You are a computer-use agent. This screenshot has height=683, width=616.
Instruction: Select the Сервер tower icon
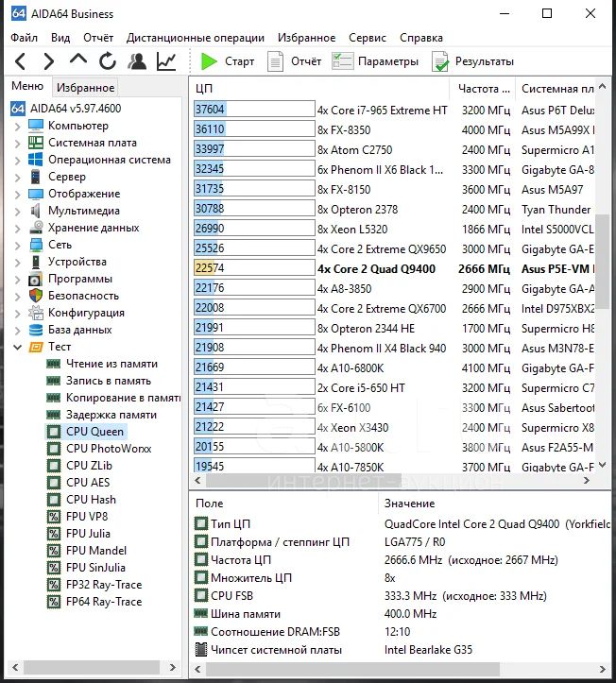click(36, 177)
